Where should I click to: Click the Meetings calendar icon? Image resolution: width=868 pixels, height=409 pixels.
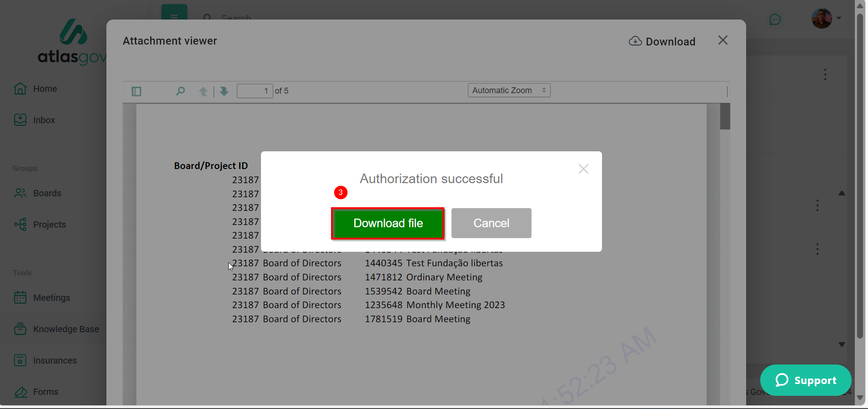(20, 298)
